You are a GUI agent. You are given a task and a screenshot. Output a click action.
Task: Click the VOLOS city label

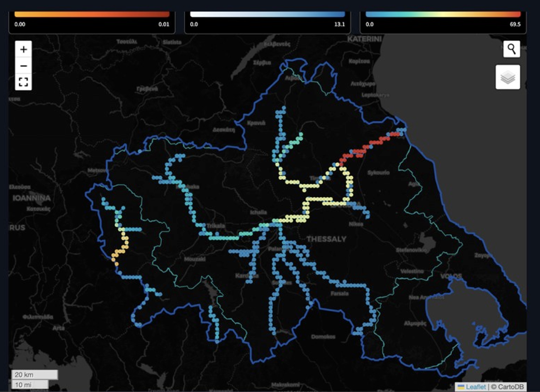[x=451, y=276]
